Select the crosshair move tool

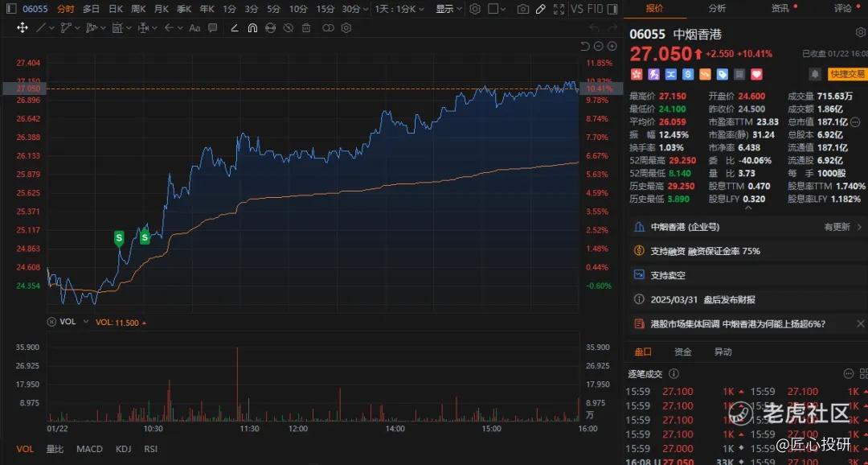23,27
